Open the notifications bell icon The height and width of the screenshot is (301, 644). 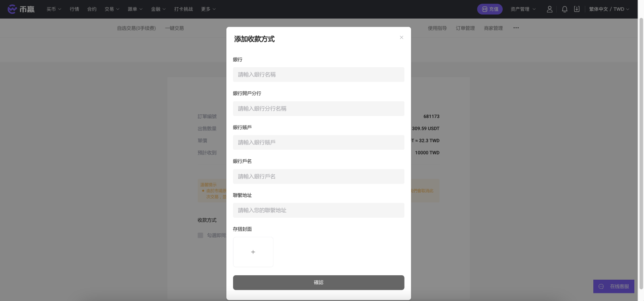(565, 9)
